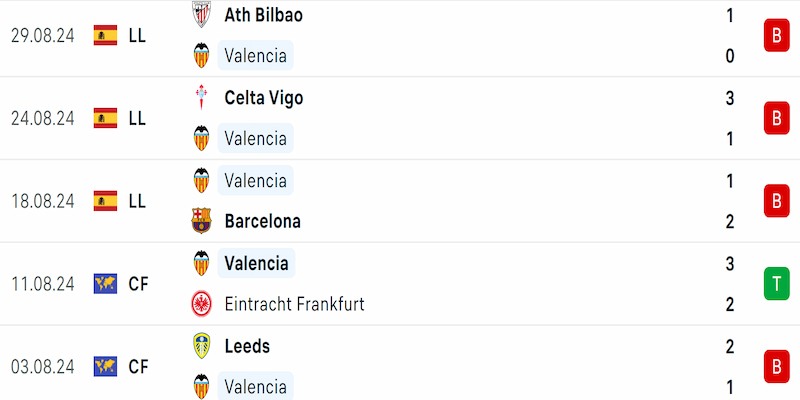Click the 18.08.24 match date
This screenshot has width=800, height=400.
(43, 201)
